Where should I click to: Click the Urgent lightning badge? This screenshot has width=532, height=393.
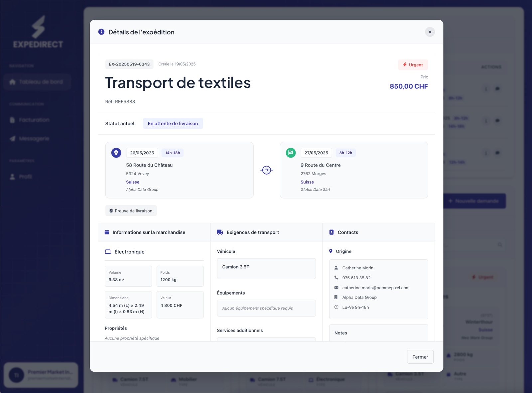(413, 65)
